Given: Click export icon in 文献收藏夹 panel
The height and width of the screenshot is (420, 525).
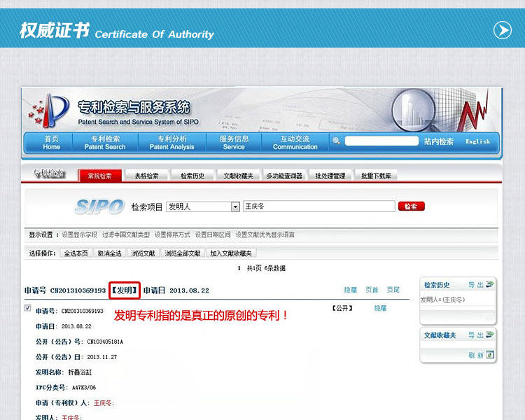Looking at the screenshot, I should tap(490, 335).
